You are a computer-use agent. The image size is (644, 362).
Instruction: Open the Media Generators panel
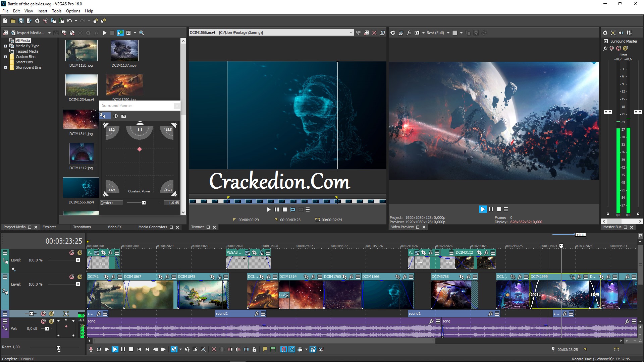153,227
